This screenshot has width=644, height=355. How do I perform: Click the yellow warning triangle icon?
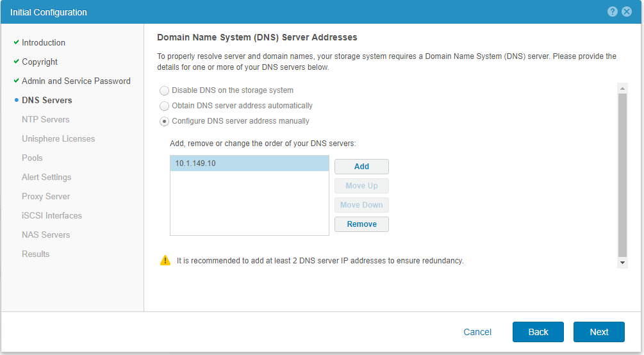click(x=165, y=260)
